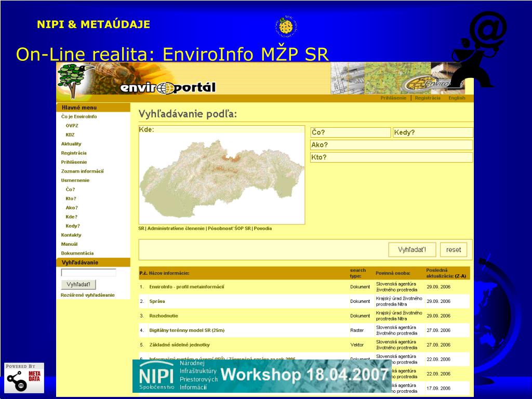The height and width of the screenshot is (399, 532).
Task: Select Ako? under Usmernenie
Action: (x=72, y=208)
